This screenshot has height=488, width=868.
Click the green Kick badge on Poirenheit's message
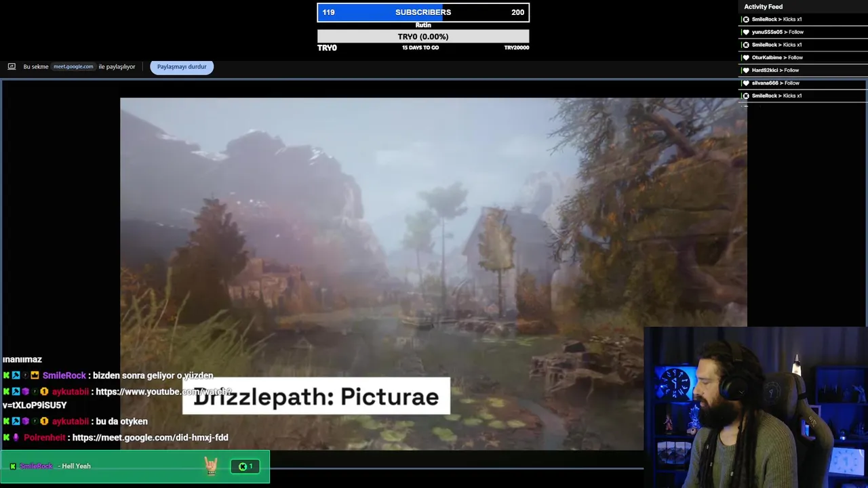(6, 438)
